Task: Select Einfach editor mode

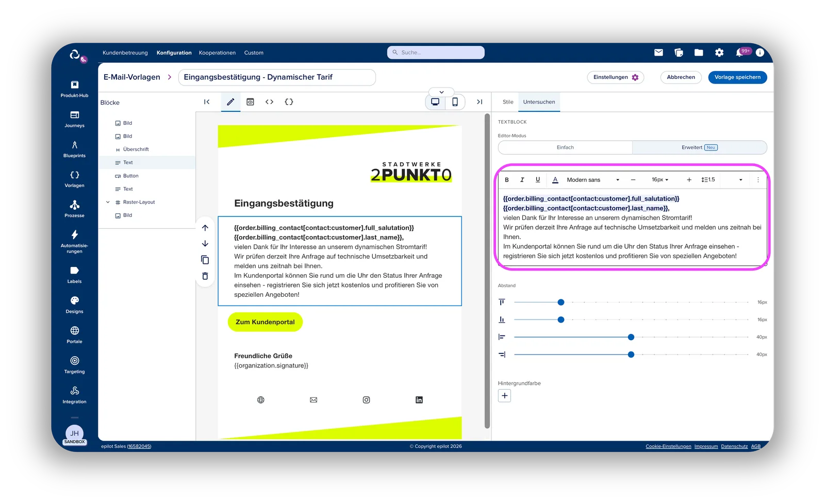Action: click(565, 147)
